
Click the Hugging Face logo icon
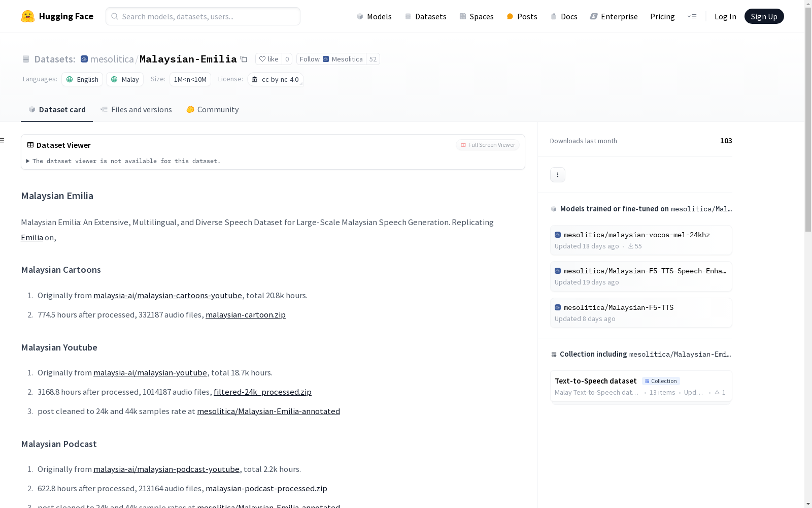28,16
